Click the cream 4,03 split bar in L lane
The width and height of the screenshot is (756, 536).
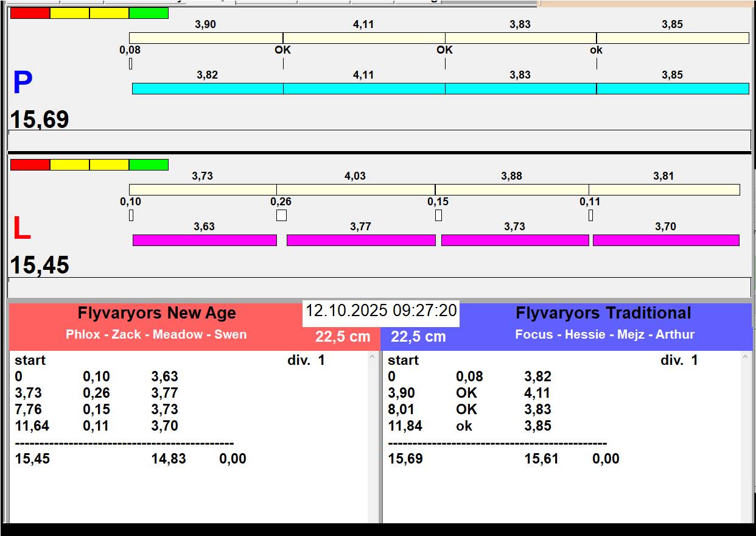pyautogui.click(x=355, y=190)
